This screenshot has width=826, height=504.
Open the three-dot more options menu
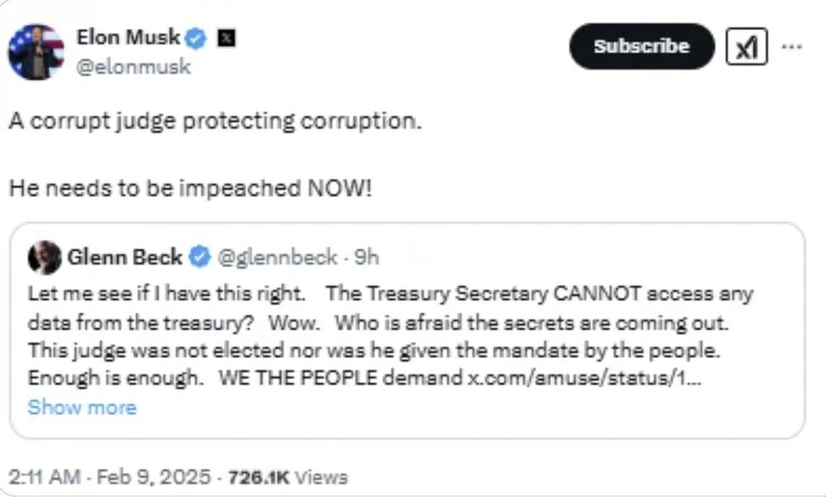click(x=791, y=46)
